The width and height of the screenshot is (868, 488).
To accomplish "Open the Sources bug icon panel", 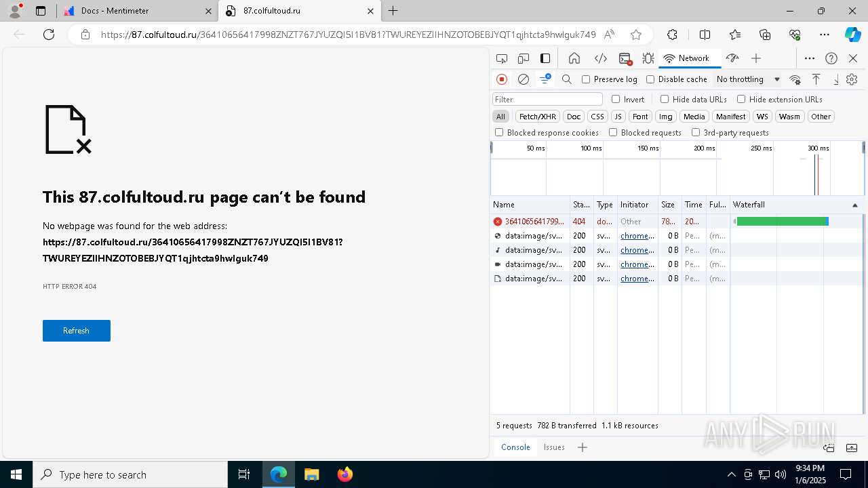I will [x=648, y=58].
